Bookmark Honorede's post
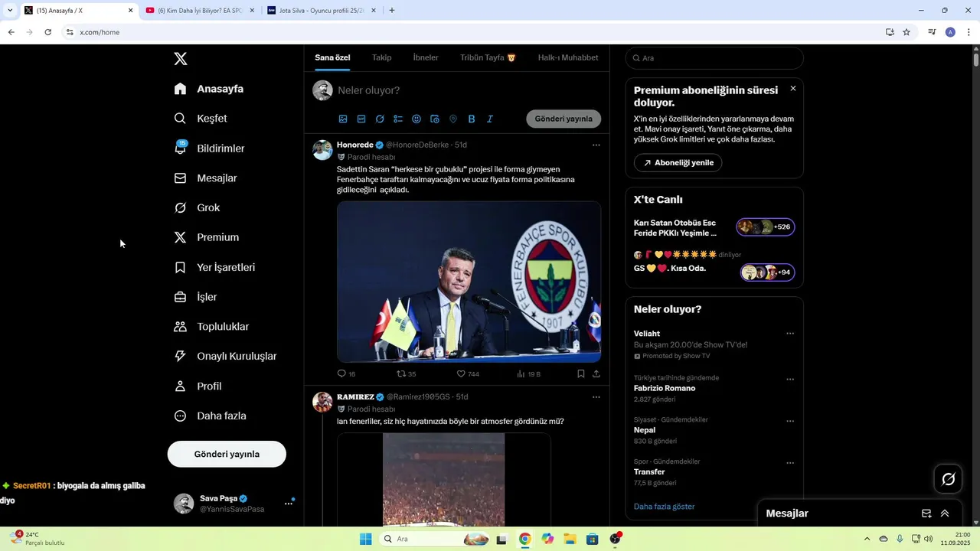The height and width of the screenshot is (551, 980). 581,374
